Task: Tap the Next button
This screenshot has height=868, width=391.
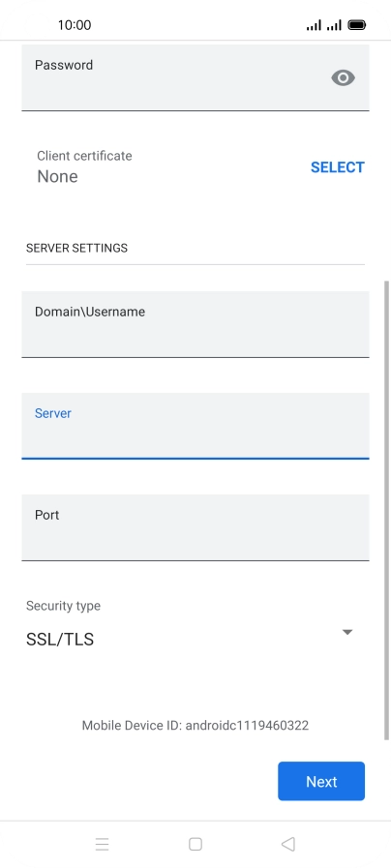Action: click(321, 781)
